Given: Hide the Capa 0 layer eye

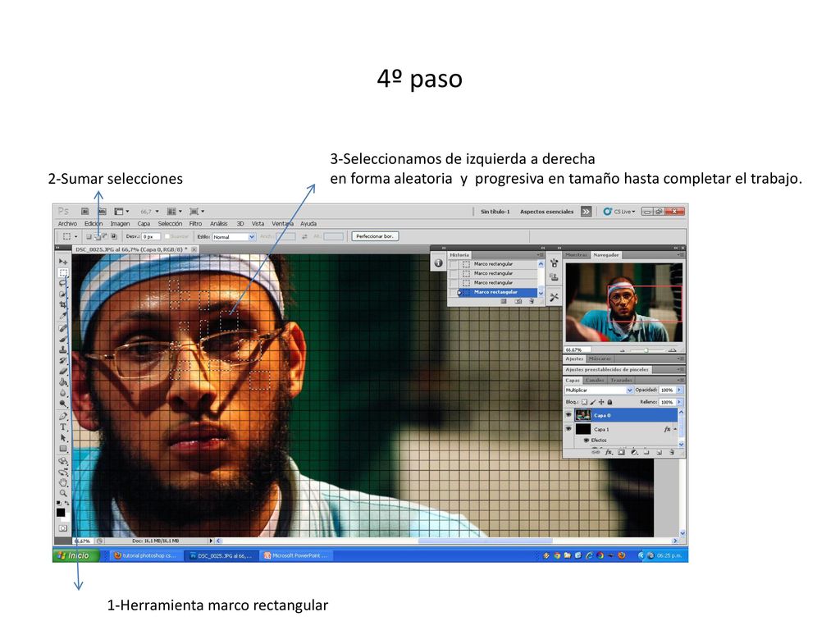Looking at the screenshot, I should 568,414.
